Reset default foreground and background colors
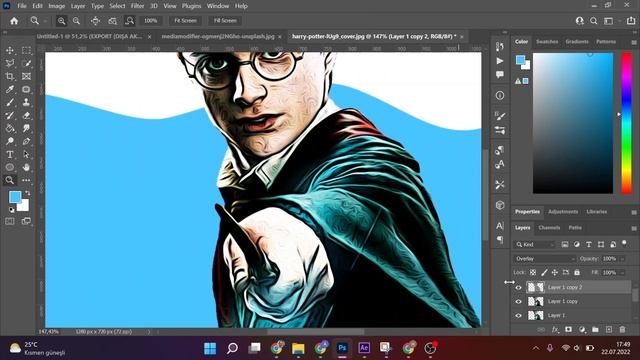 pos(11,210)
